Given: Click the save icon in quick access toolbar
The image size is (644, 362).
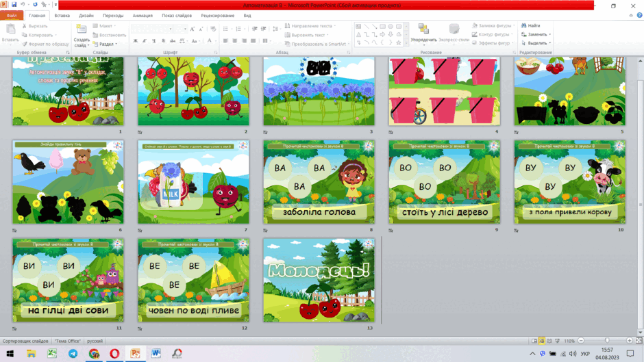Looking at the screenshot, I should [x=14, y=5].
